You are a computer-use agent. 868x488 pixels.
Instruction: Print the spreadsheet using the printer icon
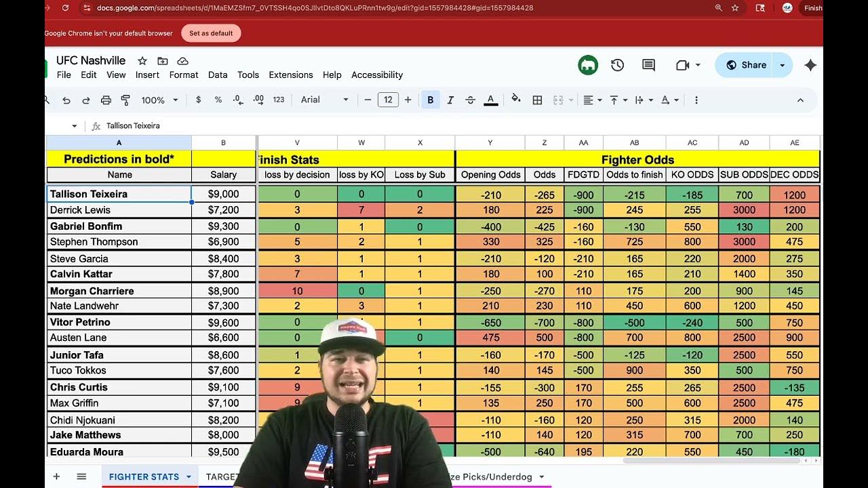[106, 100]
